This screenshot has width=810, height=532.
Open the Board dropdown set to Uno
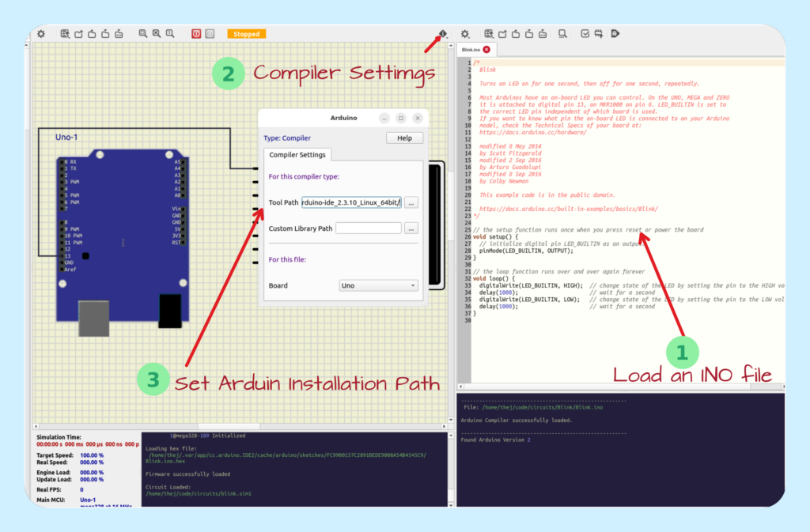(378, 285)
